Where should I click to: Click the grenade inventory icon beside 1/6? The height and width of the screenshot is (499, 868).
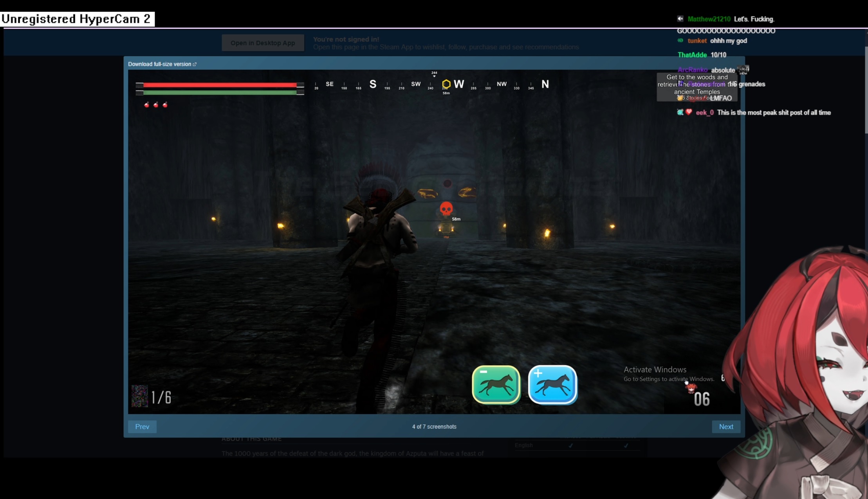[x=139, y=396]
